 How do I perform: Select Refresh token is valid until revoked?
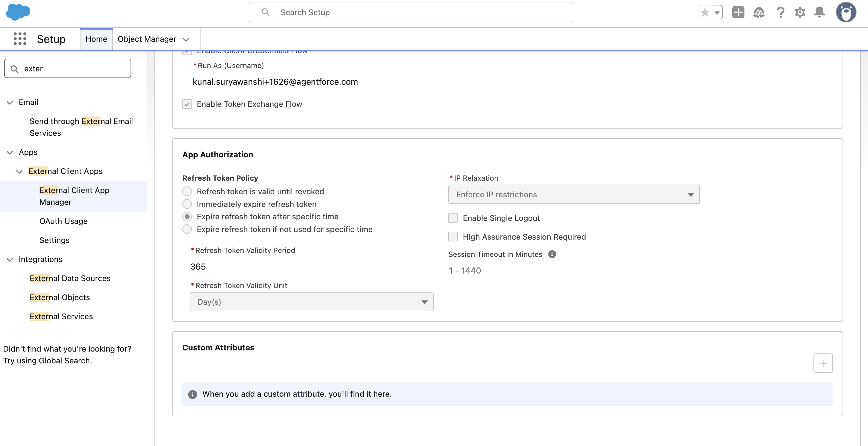187,192
